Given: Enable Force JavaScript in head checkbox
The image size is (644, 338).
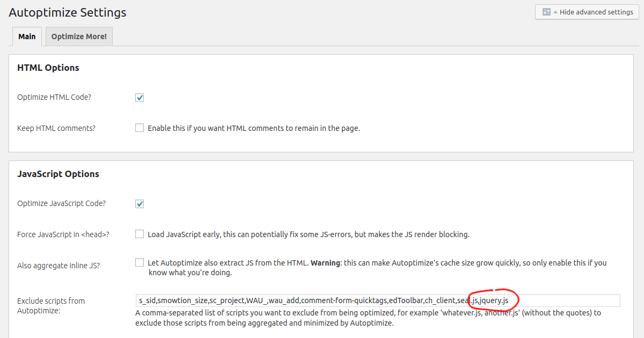Looking at the screenshot, I should point(140,234).
